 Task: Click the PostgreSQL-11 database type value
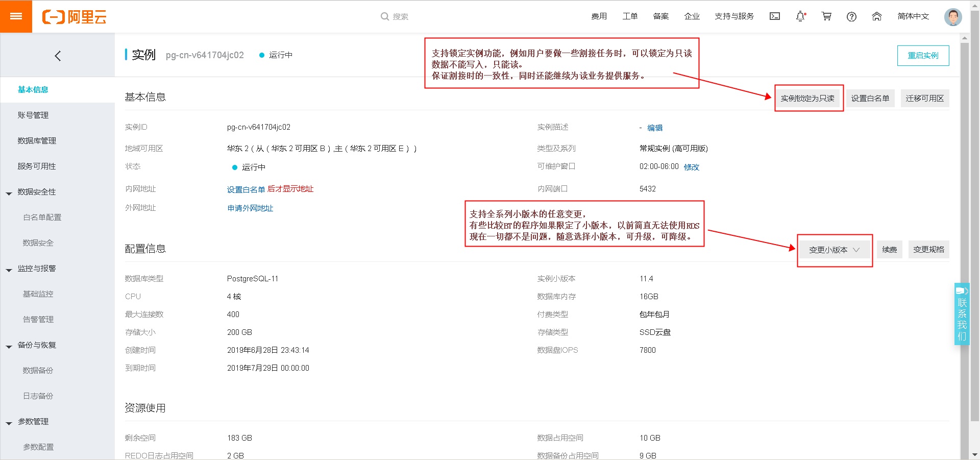tap(253, 279)
